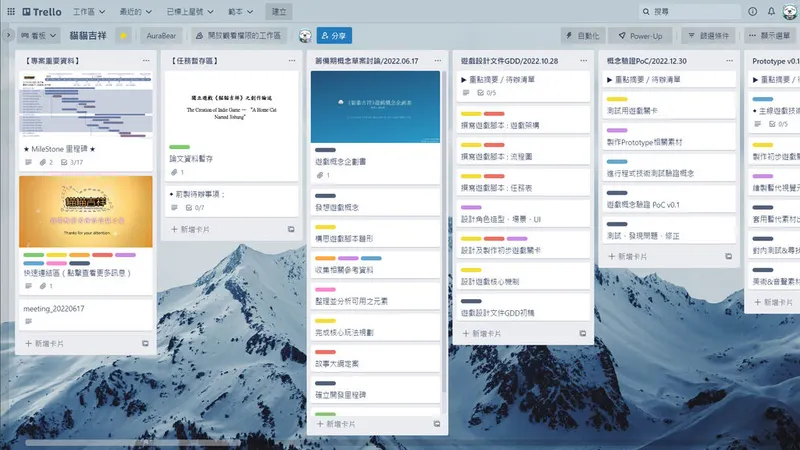Open the 顯示選單 show menu button

[x=769, y=36]
